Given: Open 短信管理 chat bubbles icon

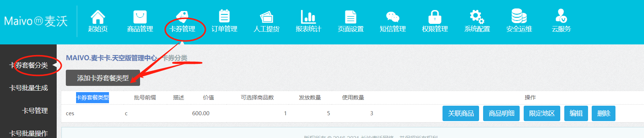Looking at the screenshot, I should coord(392,17).
